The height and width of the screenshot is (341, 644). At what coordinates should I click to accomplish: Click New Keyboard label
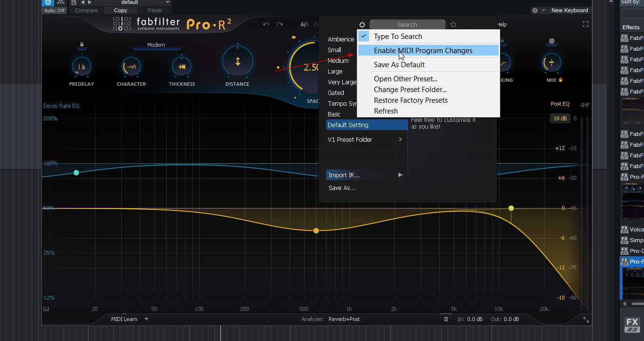click(x=569, y=10)
